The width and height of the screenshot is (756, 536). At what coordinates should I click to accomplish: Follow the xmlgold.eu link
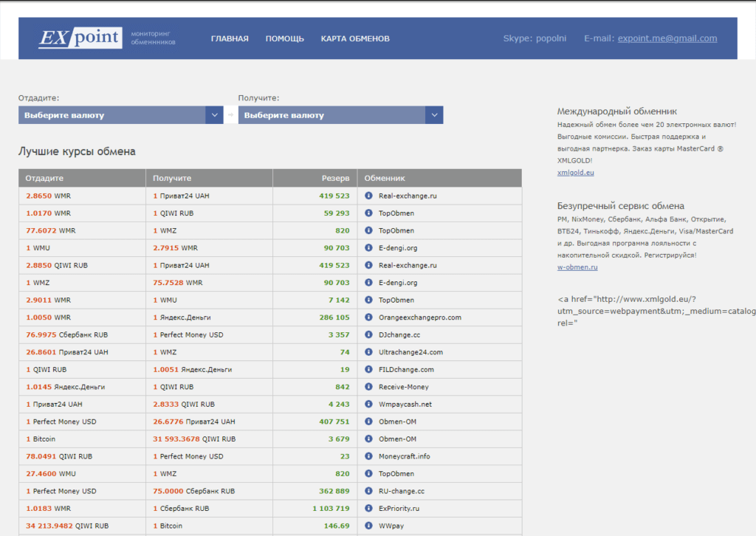(576, 173)
